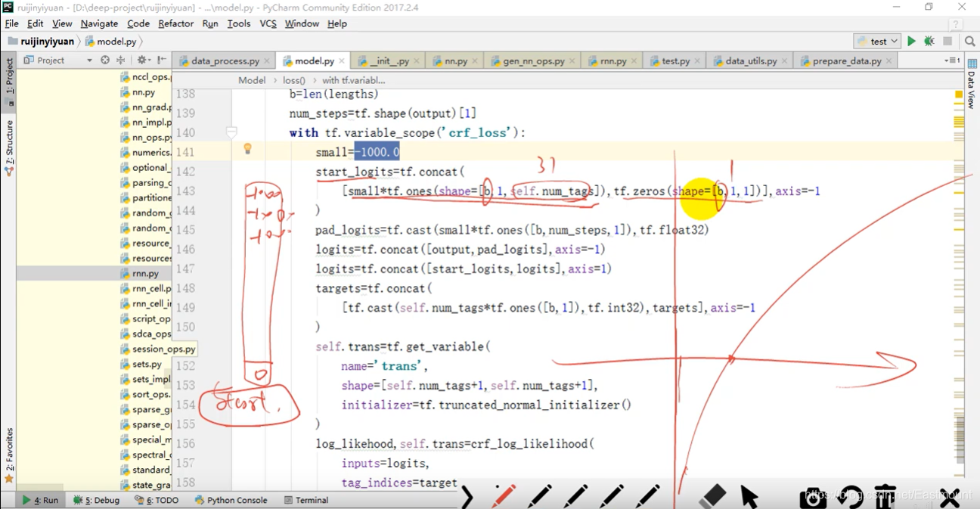Select the mouse pointer annotation tool

pyautogui.click(x=749, y=496)
